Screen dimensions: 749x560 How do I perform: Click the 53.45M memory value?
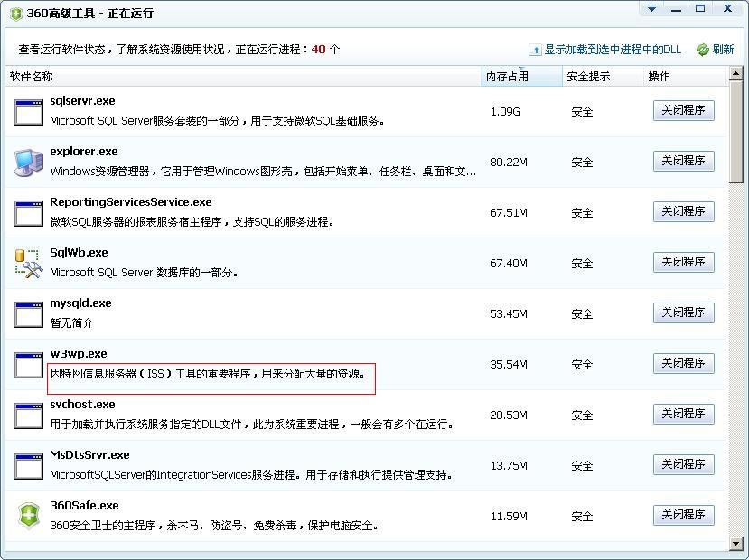[x=509, y=314]
